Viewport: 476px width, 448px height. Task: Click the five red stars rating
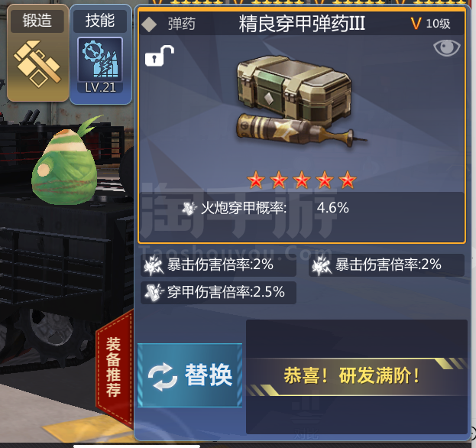pyautogui.click(x=302, y=180)
